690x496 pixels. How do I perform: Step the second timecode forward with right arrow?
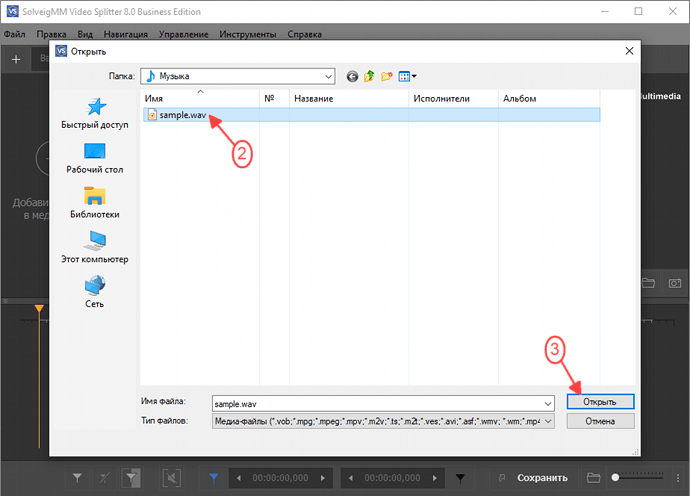(435, 478)
